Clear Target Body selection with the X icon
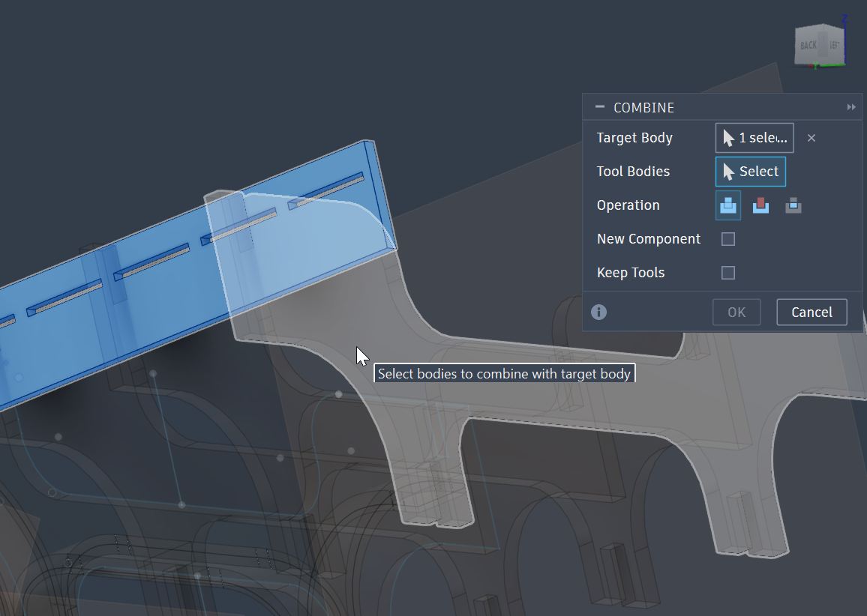This screenshot has width=867, height=616. [811, 138]
